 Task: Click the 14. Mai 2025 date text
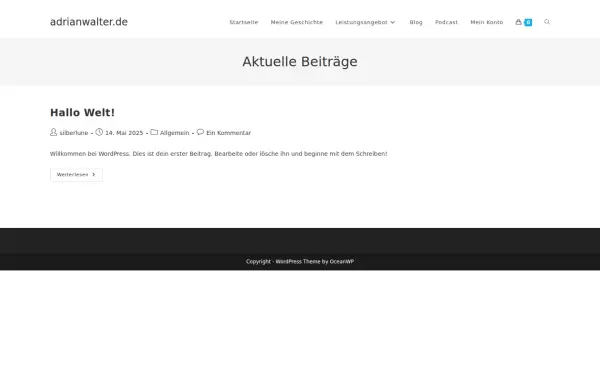pyautogui.click(x=124, y=133)
